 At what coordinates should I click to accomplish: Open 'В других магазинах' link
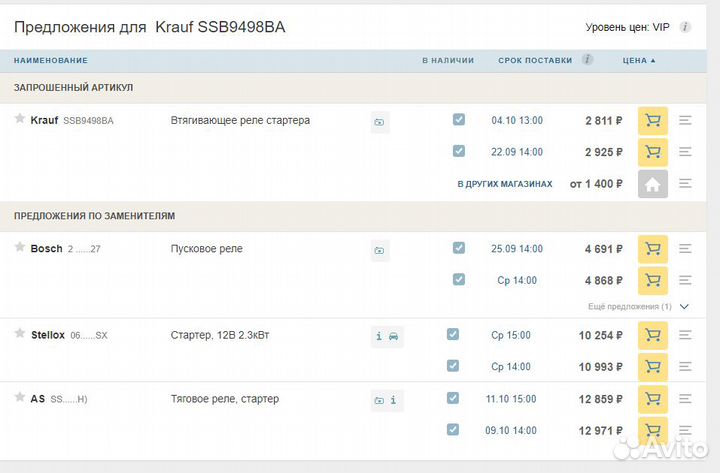pos(505,184)
